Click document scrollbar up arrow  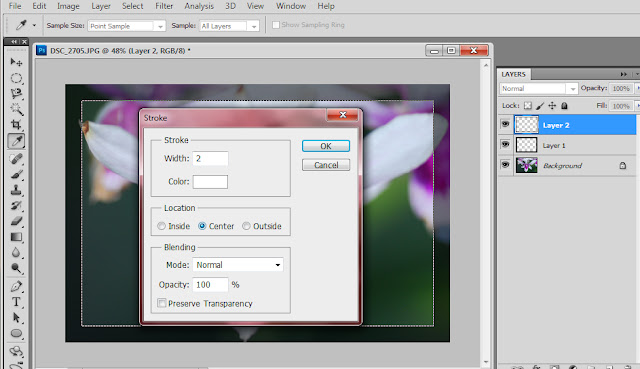pyautogui.click(x=486, y=65)
